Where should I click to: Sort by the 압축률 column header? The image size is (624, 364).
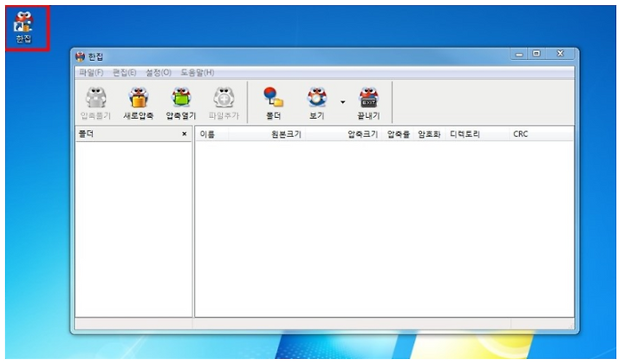pyautogui.click(x=399, y=134)
